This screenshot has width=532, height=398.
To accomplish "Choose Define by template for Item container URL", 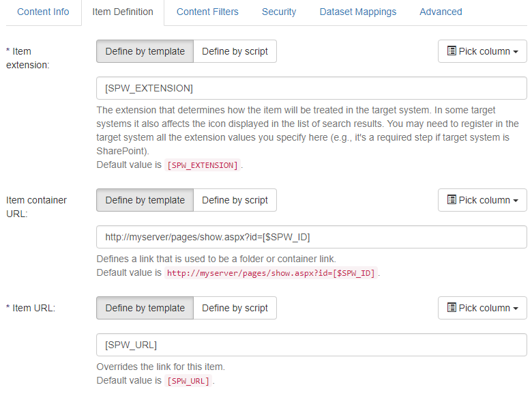I will (x=145, y=200).
